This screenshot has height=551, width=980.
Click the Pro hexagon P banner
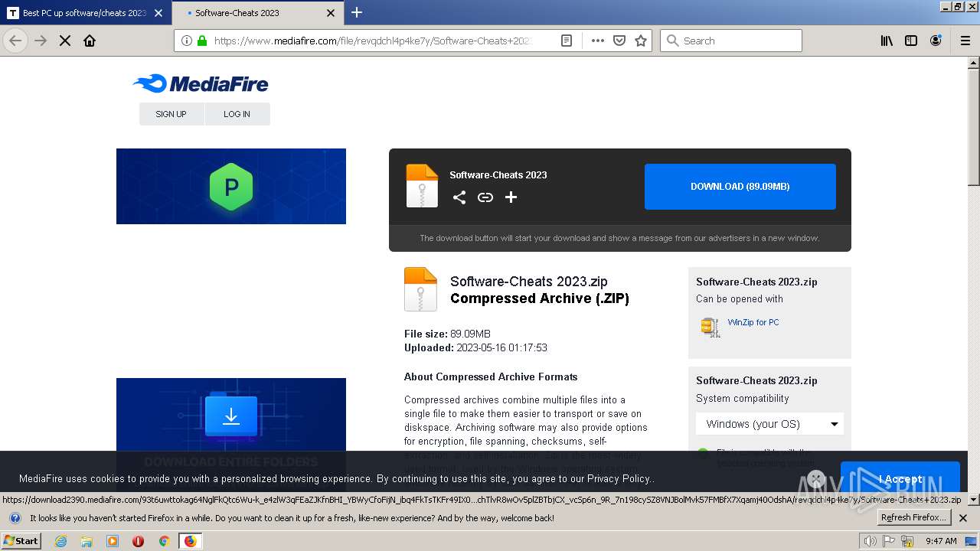click(231, 187)
